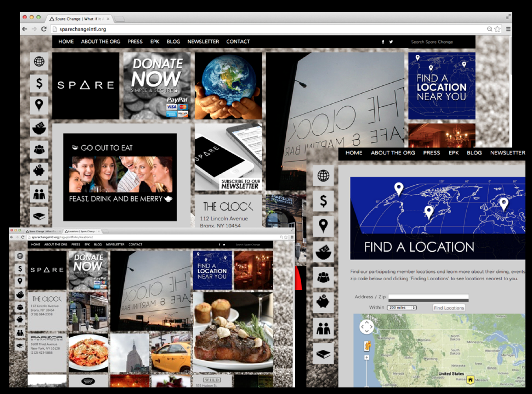Click the 'Find Locations' button
The width and height of the screenshot is (532, 394).
pyautogui.click(x=448, y=308)
